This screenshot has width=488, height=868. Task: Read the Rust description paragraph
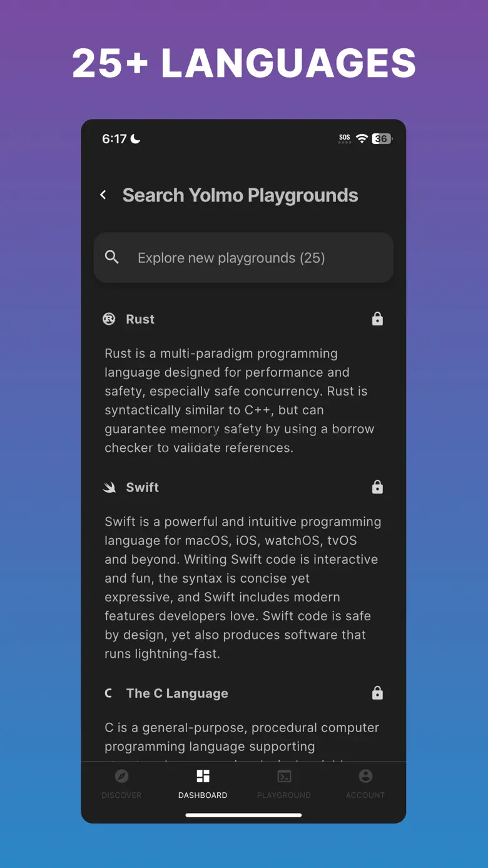point(240,401)
